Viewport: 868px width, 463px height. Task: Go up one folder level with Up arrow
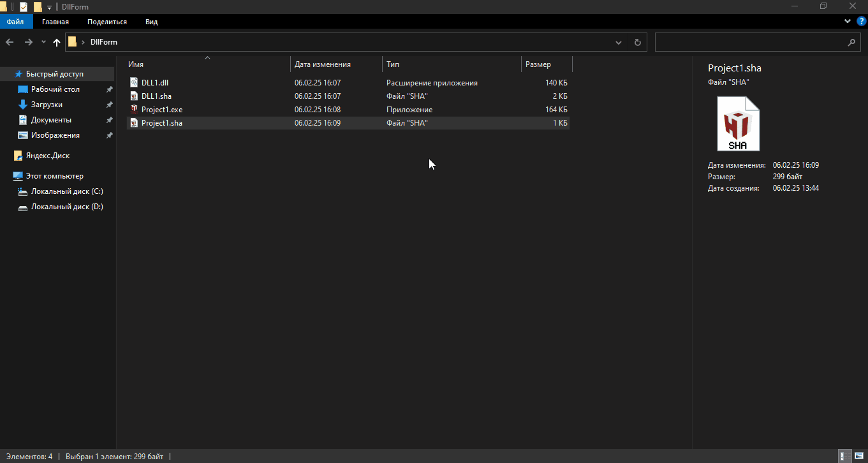[57, 42]
